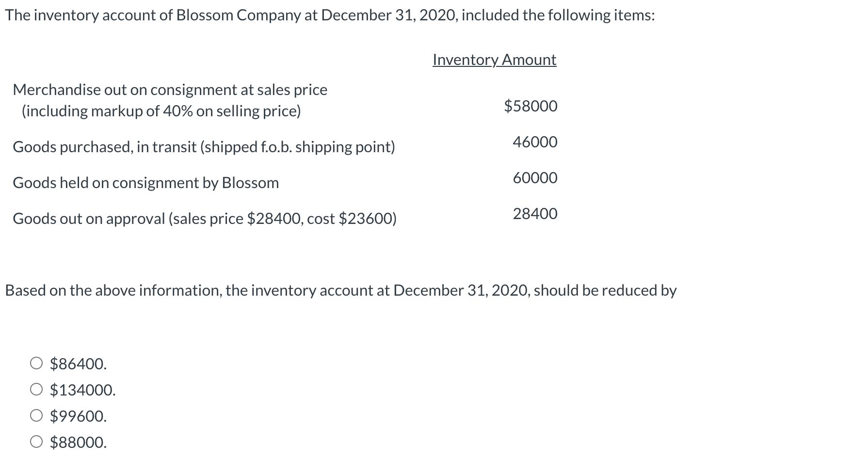Click the question sentence starting Based on
Image resolution: width=868 pixels, height=474 pixels.
coord(341,290)
